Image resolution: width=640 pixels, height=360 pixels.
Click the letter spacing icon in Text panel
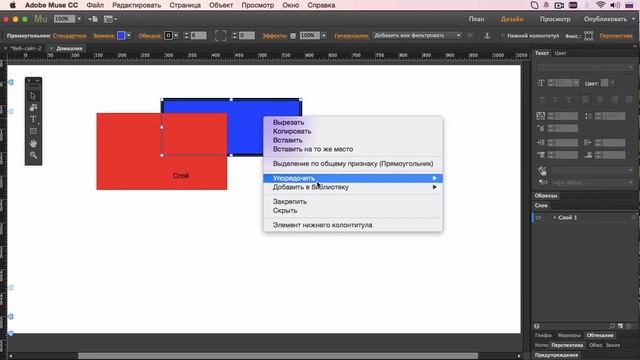click(540, 116)
